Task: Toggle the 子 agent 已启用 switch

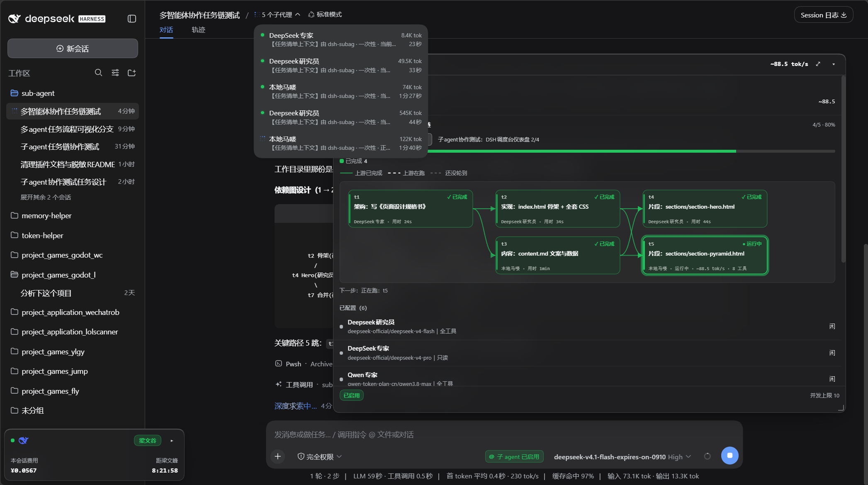Action: click(514, 457)
